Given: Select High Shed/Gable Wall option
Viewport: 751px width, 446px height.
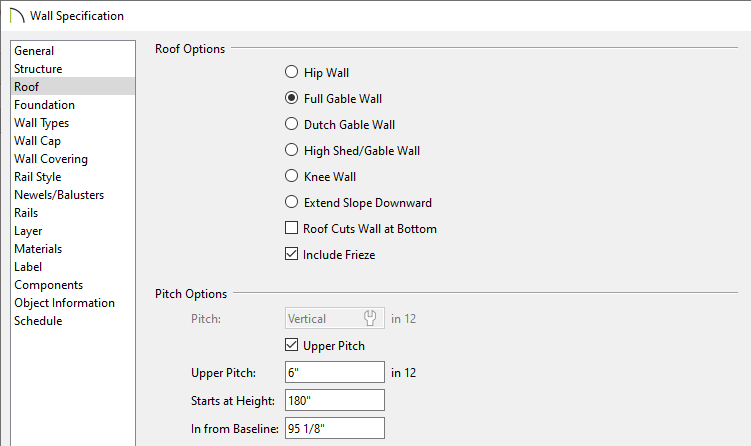Looking at the screenshot, I should coord(291,150).
